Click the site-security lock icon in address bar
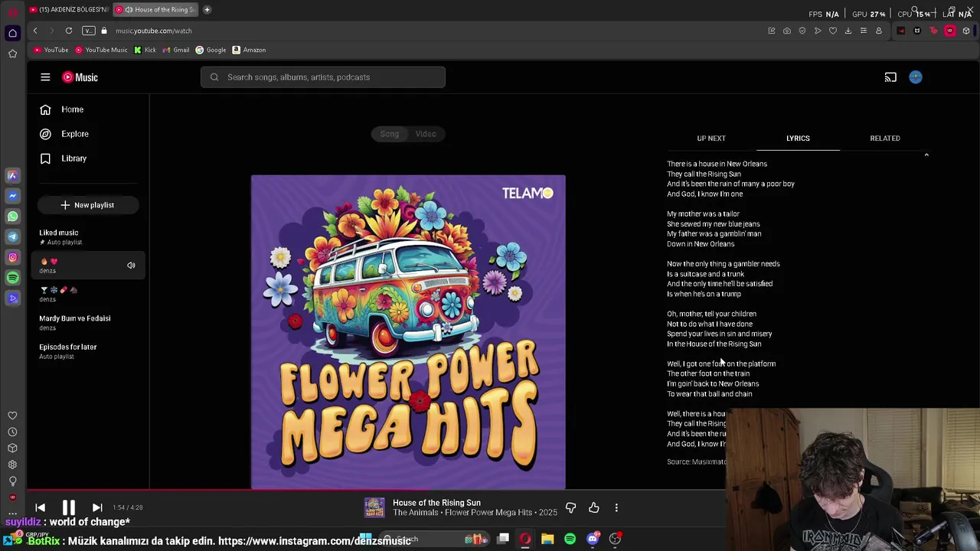 (104, 31)
